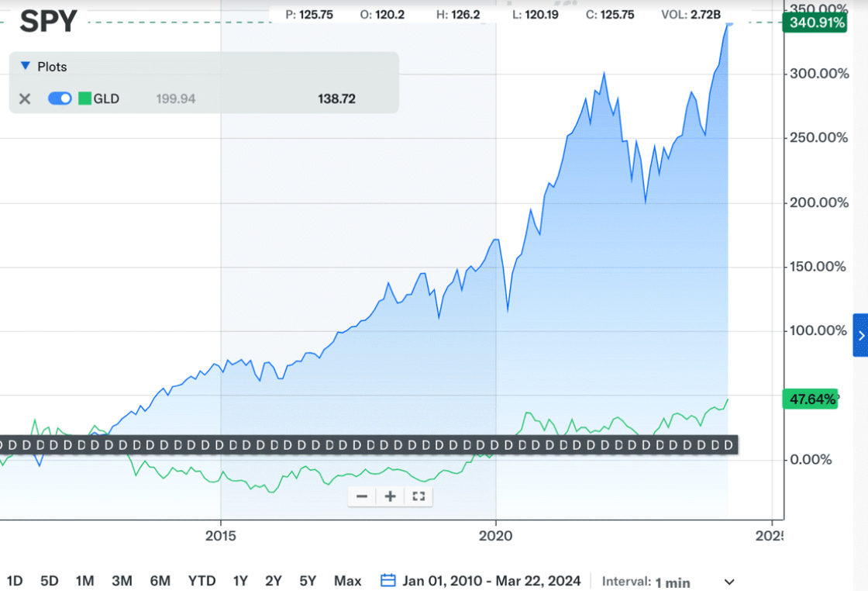Click the 47.64% GLD price label

click(811, 399)
